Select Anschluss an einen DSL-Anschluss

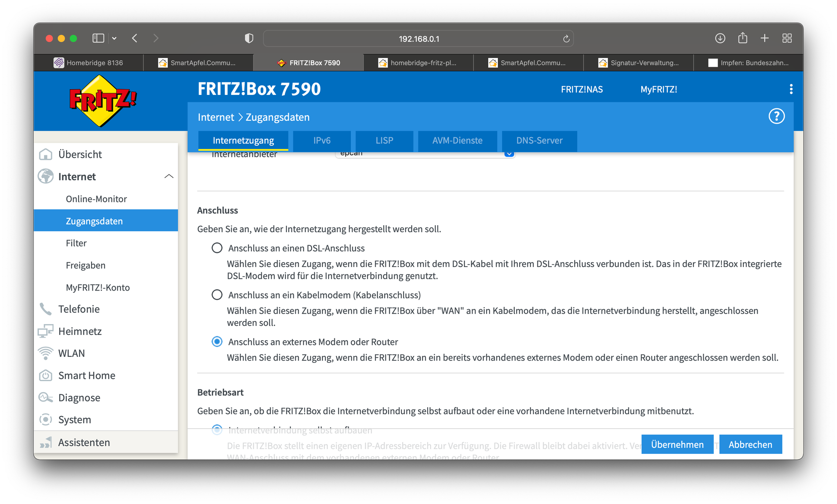(217, 248)
